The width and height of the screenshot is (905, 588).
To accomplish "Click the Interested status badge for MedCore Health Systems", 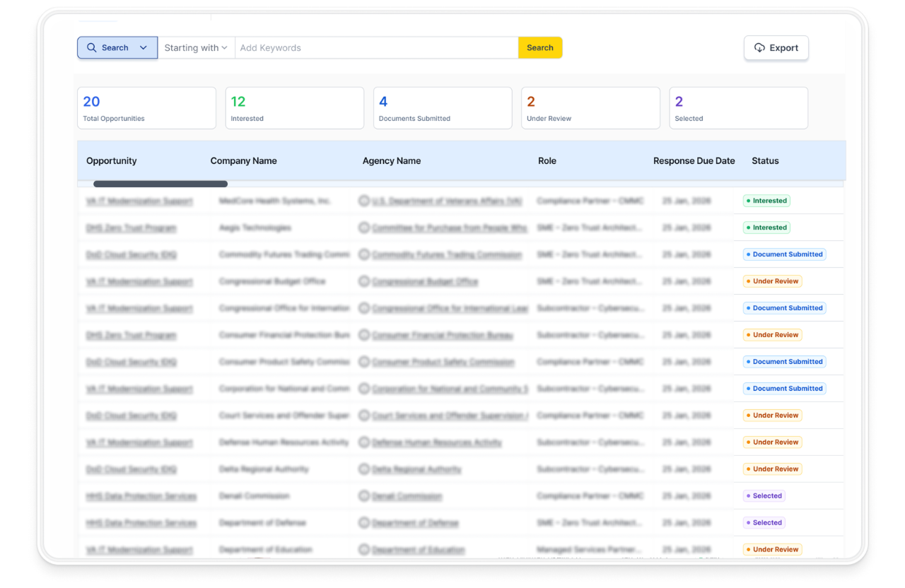I will click(766, 201).
